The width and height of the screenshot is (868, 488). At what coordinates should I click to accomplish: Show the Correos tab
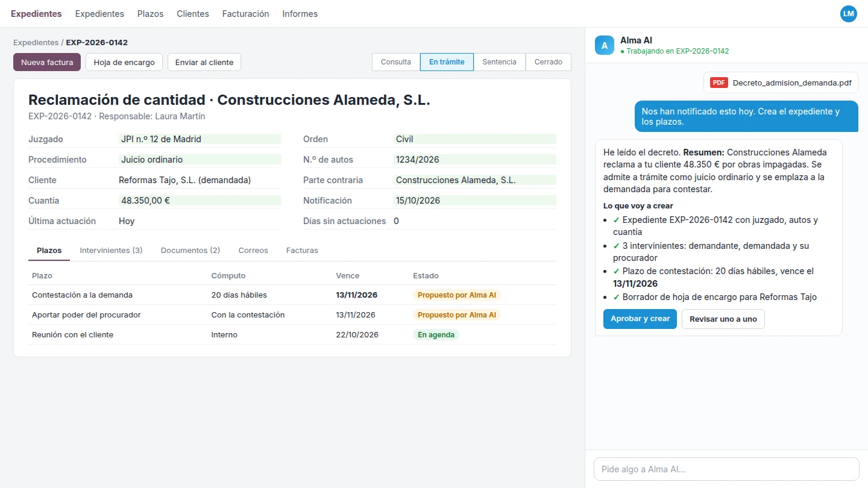tap(253, 250)
